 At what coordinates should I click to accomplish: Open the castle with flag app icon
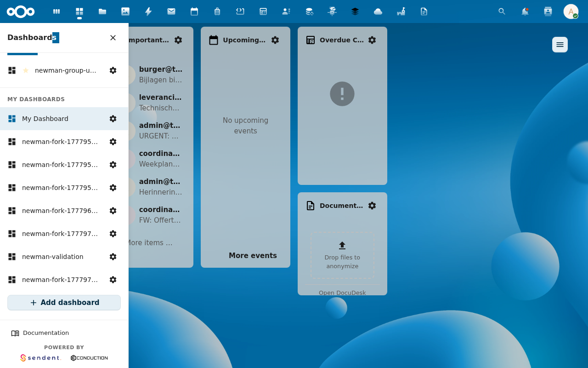pyautogui.click(x=401, y=11)
